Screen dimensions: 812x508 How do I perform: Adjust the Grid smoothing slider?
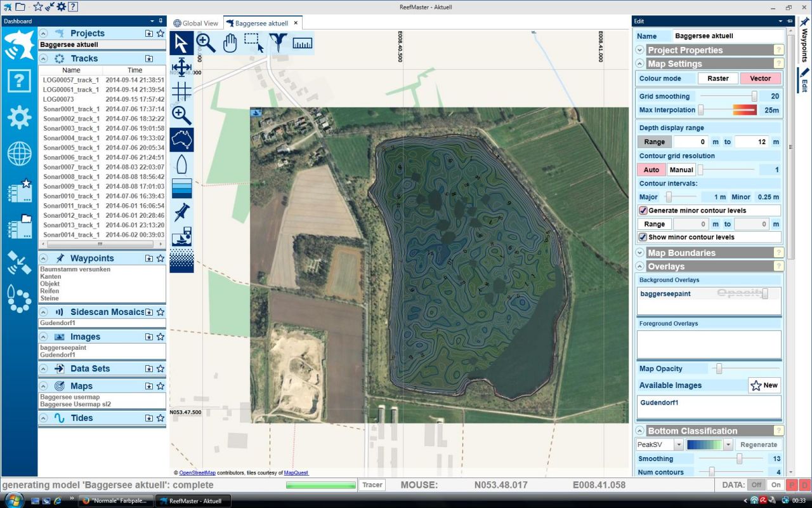tap(754, 97)
